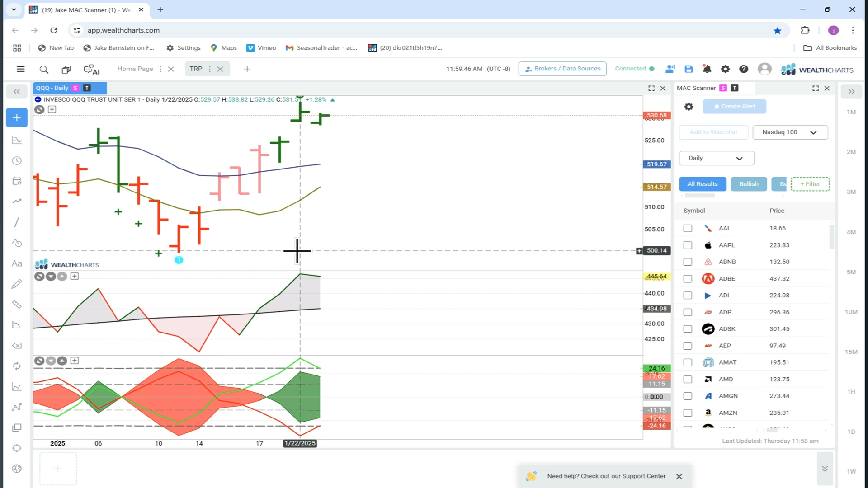Screen dimensions: 868x488
Task: Expand the bottom-right double chevron
Action: click(x=825, y=469)
